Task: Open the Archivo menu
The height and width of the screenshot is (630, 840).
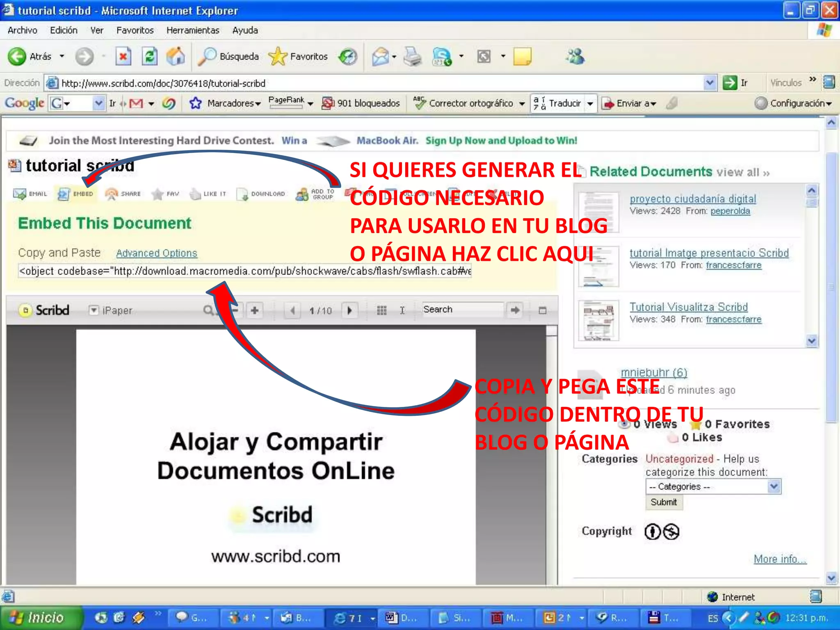Action: pyautogui.click(x=22, y=30)
